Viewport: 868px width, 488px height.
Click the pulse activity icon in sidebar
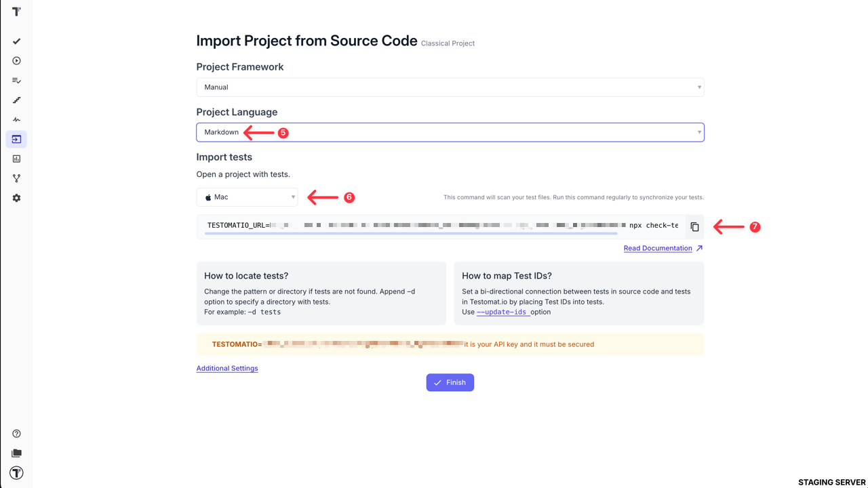[16, 119]
